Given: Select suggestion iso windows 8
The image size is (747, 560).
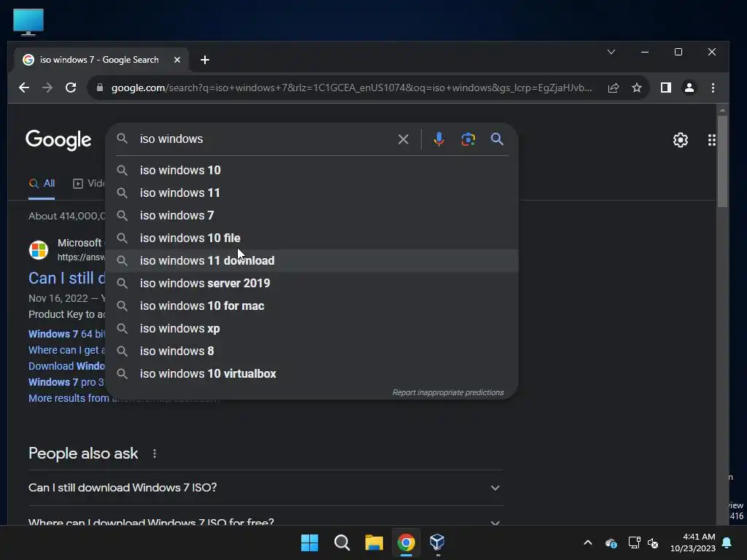Looking at the screenshot, I should pyautogui.click(x=311, y=351).
